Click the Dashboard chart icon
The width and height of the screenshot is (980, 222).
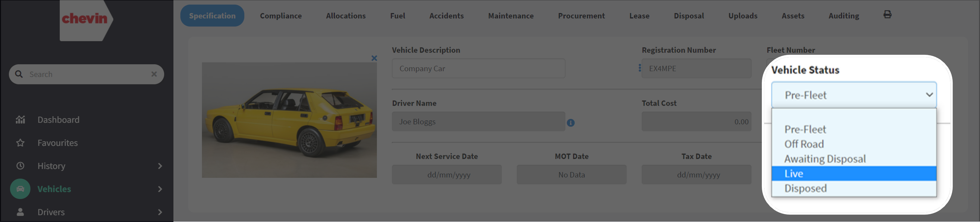20,120
